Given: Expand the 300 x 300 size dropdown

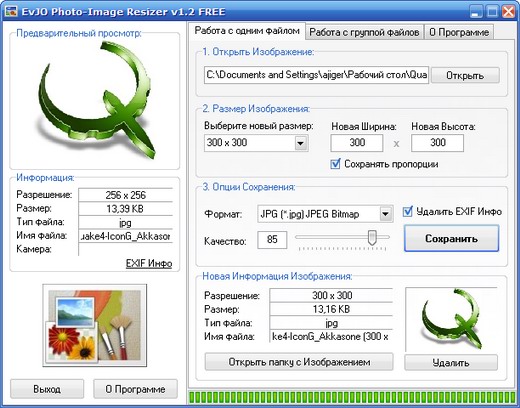Looking at the screenshot, I should [x=301, y=143].
